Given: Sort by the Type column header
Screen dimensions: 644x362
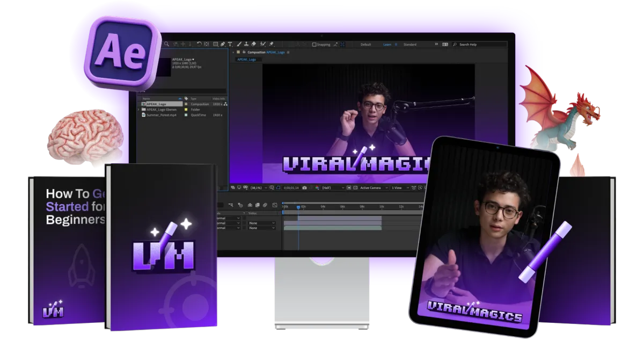Looking at the screenshot, I should coord(193,99).
